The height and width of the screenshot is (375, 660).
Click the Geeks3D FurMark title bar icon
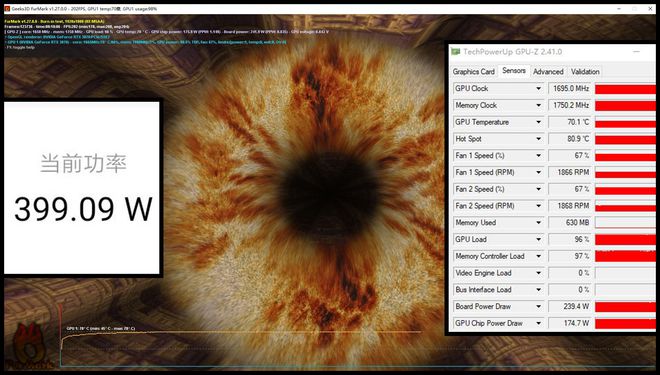coord(7,8)
